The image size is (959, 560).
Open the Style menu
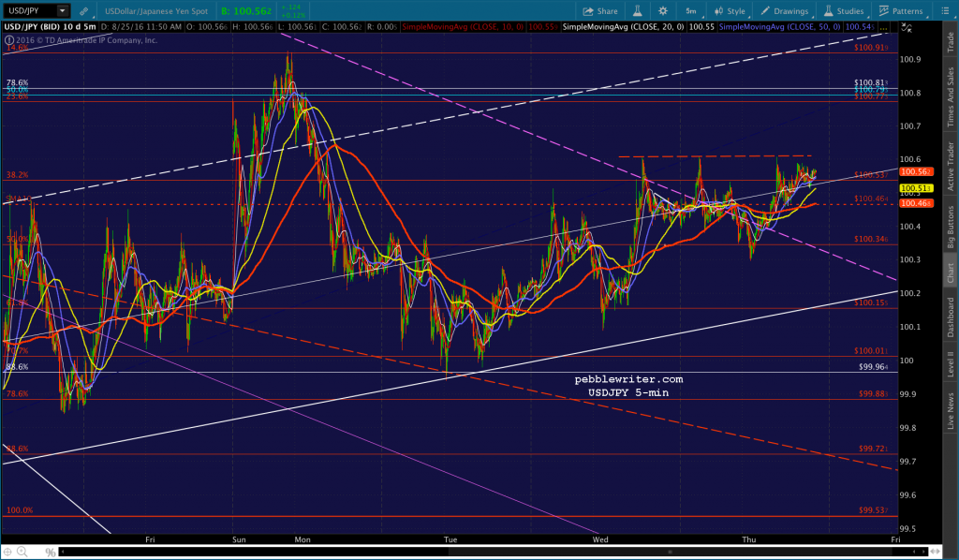point(730,11)
